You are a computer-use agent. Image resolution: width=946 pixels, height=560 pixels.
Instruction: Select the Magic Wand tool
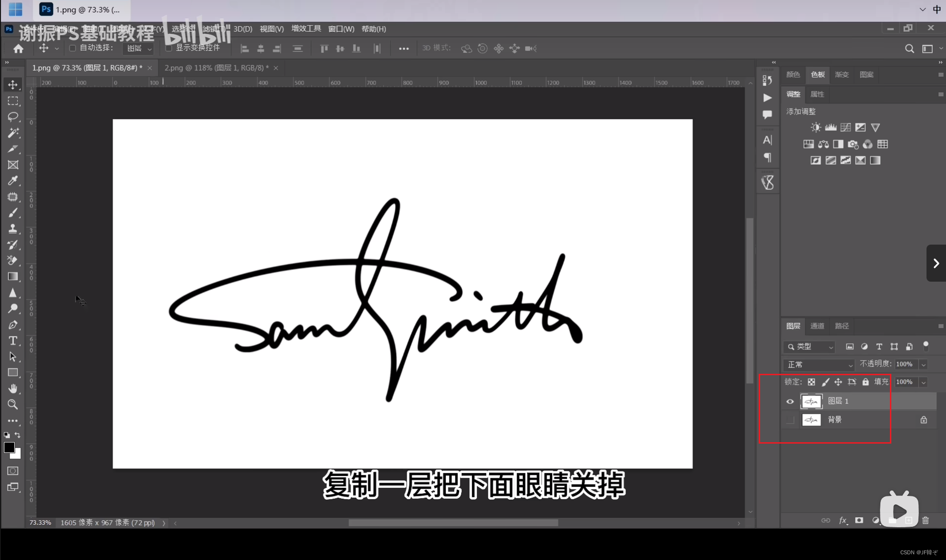pos(13,133)
